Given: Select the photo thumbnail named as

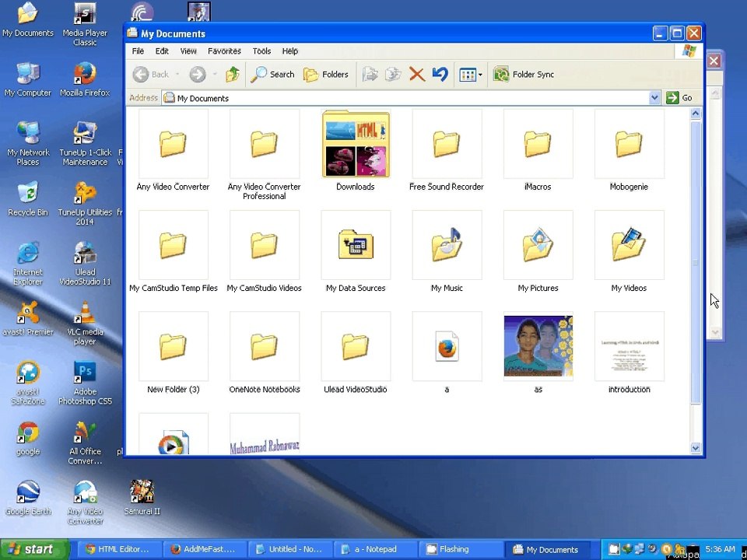Looking at the screenshot, I should (x=538, y=346).
